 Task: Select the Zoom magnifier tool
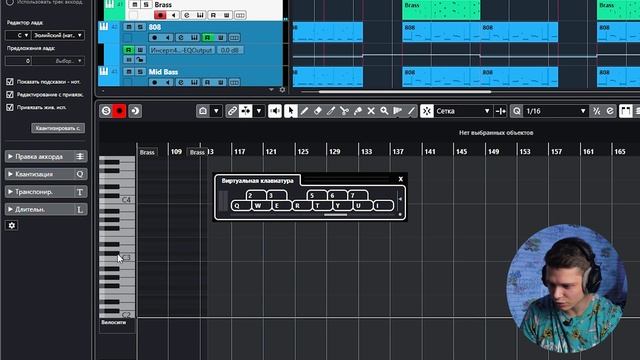click(384, 111)
